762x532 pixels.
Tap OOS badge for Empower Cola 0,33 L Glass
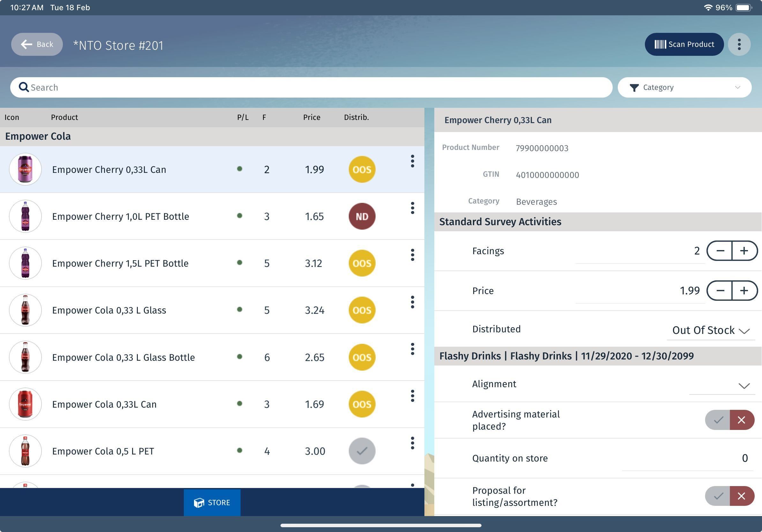(x=362, y=310)
